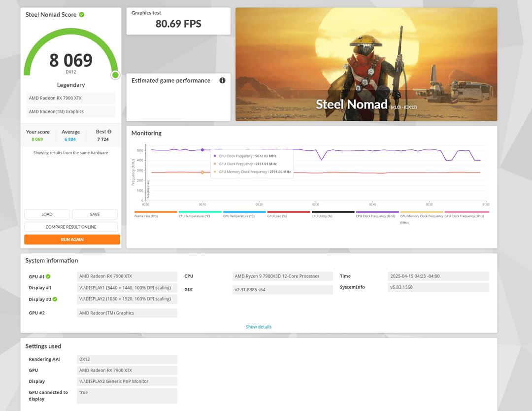Click the CPU field AMD Ryzen 9 7900X3D
This screenshot has width=532, height=411.
click(x=282, y=276)
